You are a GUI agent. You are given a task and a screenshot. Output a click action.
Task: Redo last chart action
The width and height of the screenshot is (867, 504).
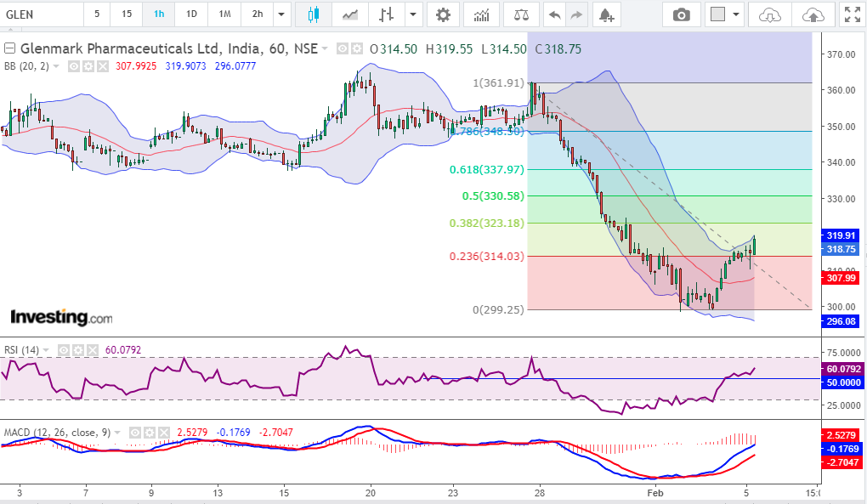pos(576,14)
